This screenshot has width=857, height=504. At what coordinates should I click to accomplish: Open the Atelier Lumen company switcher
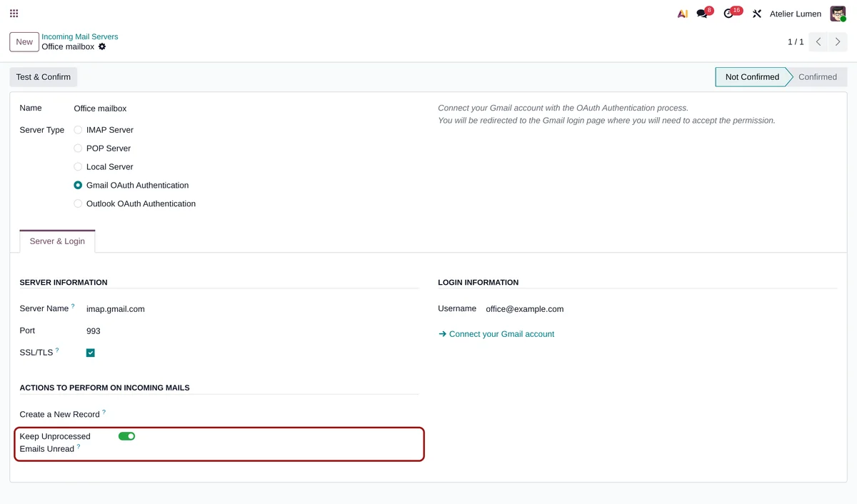tap(796, 14)
